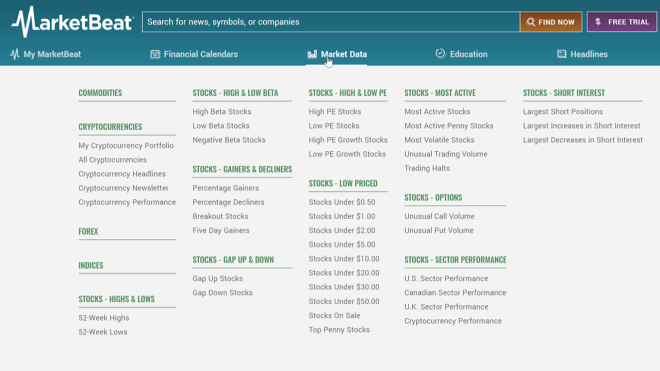Open Stocks Under $50.00 link
Image resolution: width=660 pixels, height=371 pixels.
(x=344, y=301)
